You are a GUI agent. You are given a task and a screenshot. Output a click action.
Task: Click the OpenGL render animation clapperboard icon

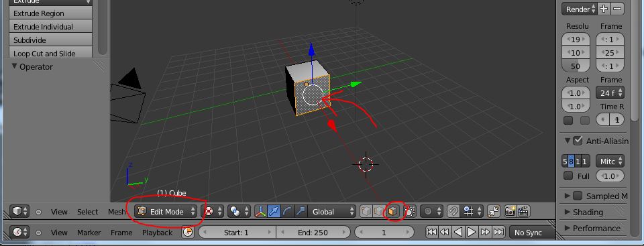523,212
